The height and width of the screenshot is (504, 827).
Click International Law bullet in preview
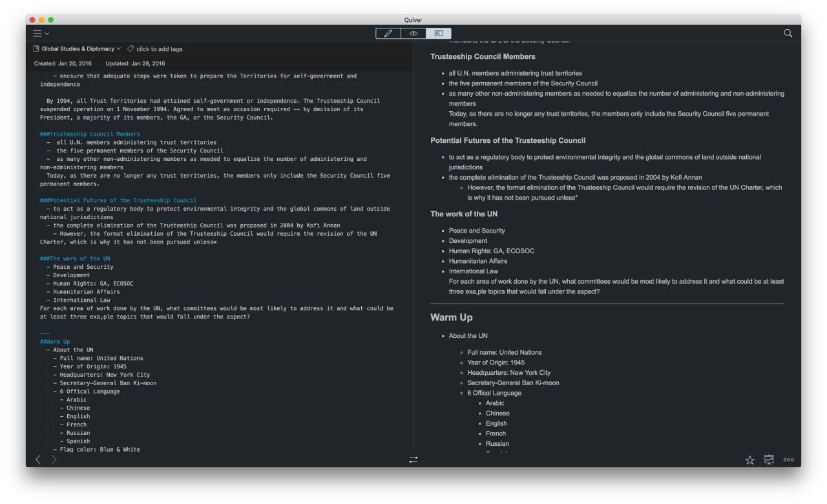[474, 271]
